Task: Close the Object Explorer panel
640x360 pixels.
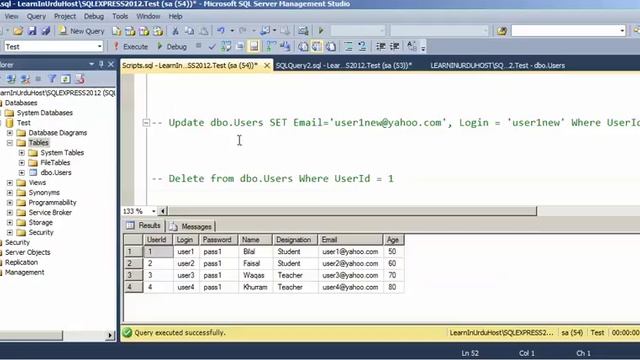Action: pos(111,64)
